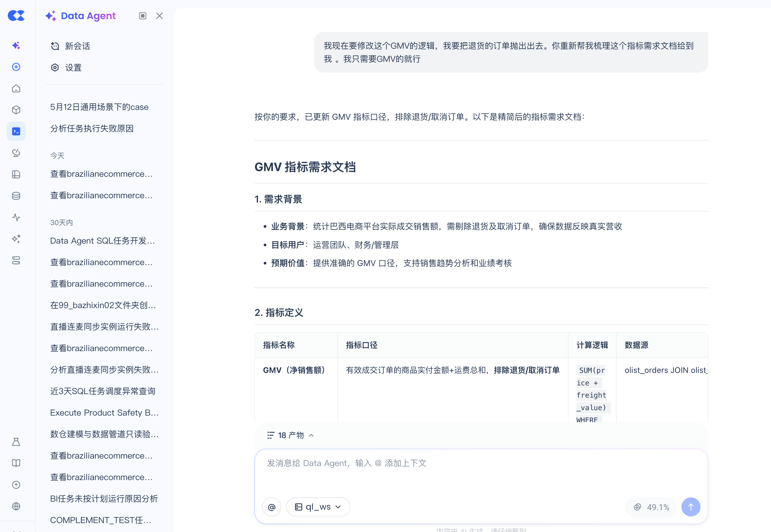Click the 今天 group label

[57, 156]
